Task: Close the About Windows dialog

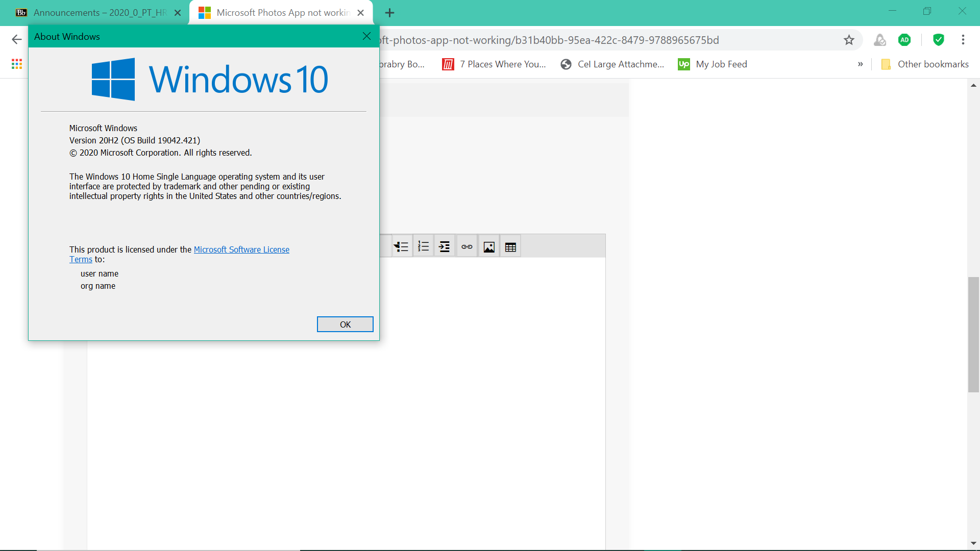Action: coord(366,36)
